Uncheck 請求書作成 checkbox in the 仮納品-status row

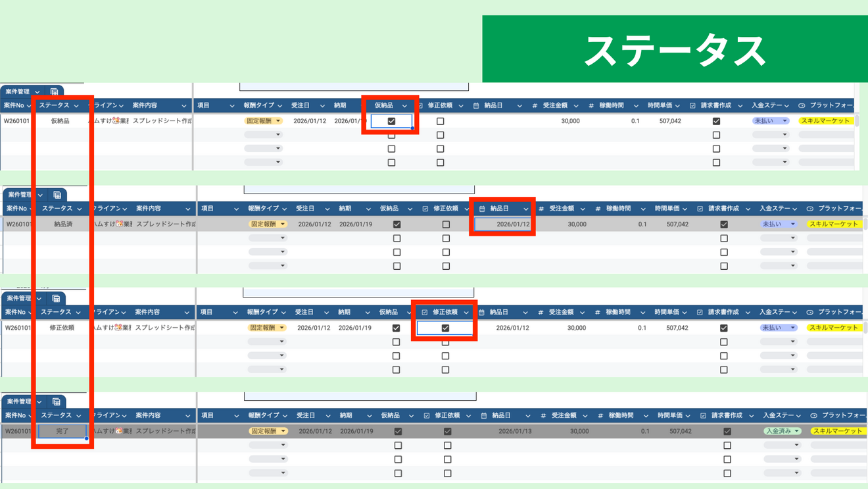pyautogui.click(x=717, y=121)
